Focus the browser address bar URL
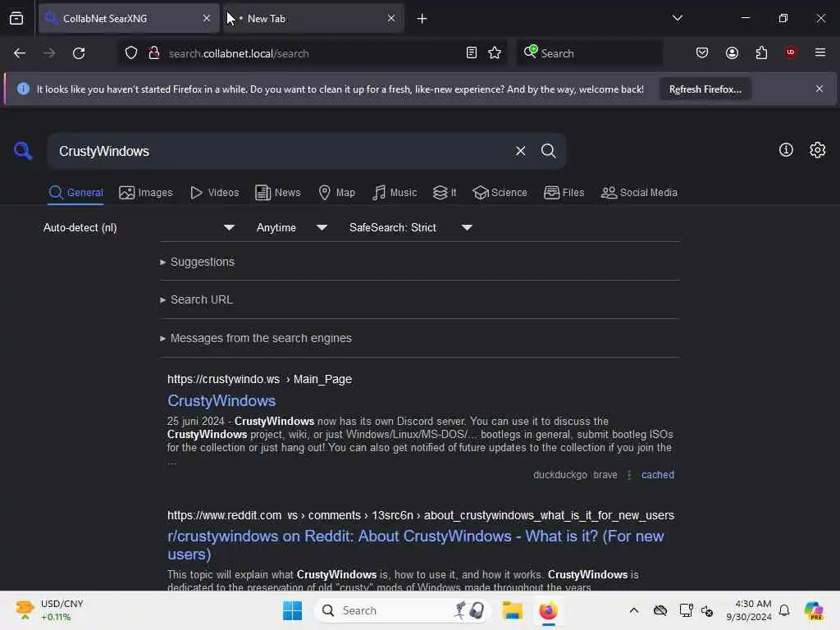Viewport: 840px width, 630px height. coord(313,53)
